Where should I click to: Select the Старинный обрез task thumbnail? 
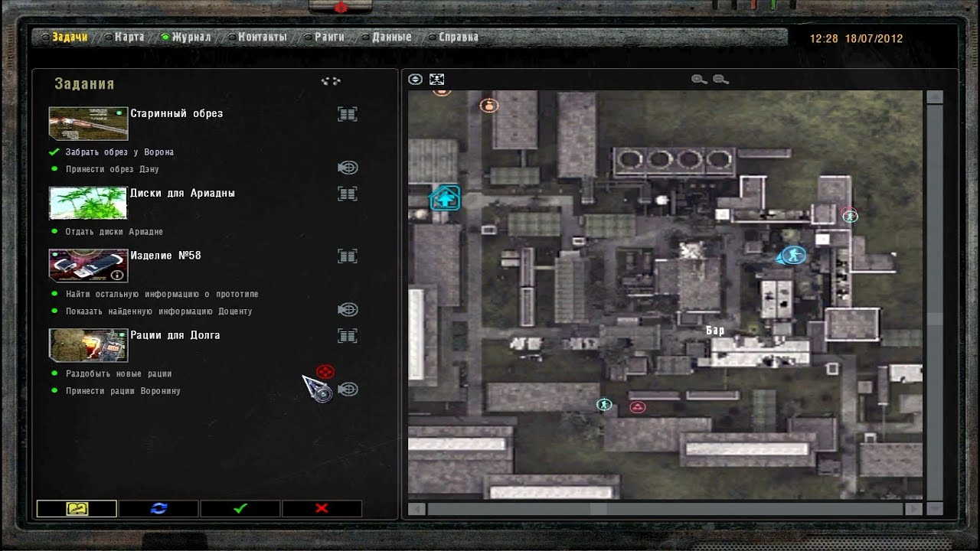click(88, 123)
